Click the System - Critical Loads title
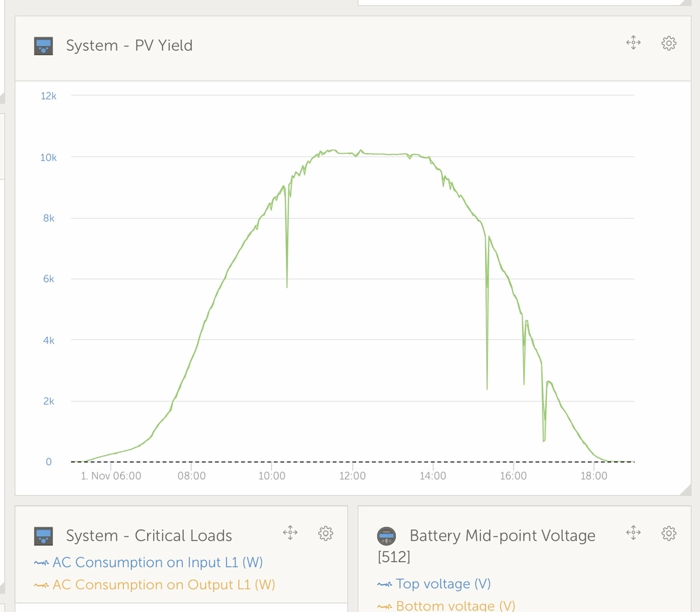 (x=149, y=535)
